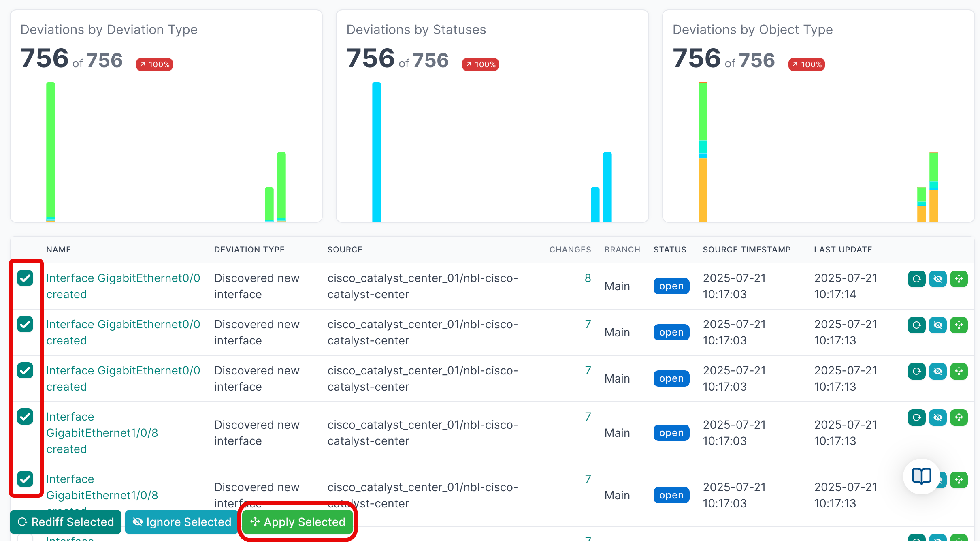Click rediff icon on second interface row
Image resolution: width=980 pixels, height=543 pixels.
(916, 325)
